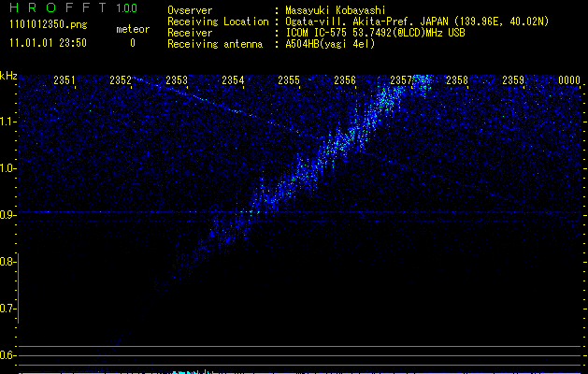Click the 2355 time marker
588x374 pixels.
pyautogui.click(x=289, y=80)
